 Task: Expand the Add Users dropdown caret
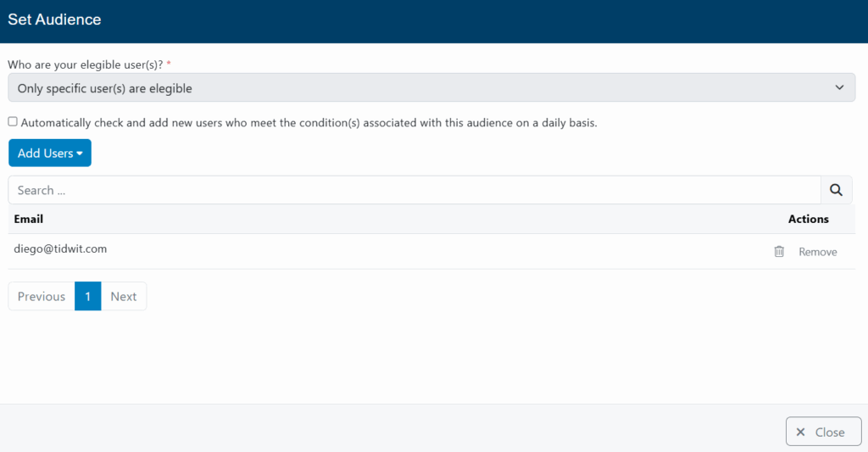tap(80, 153)
